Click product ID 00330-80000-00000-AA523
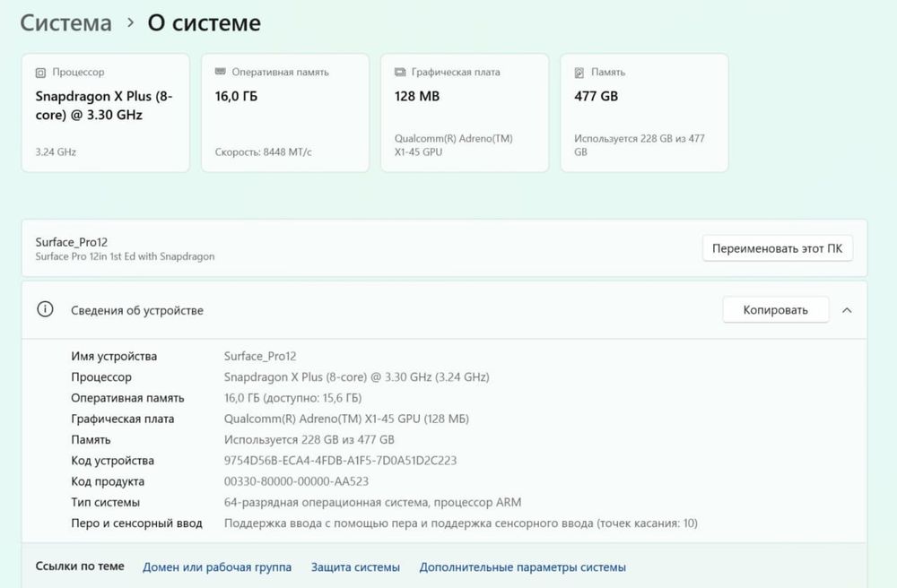The width and height of the screenshot is (897, 588). (x=296, y=481)
